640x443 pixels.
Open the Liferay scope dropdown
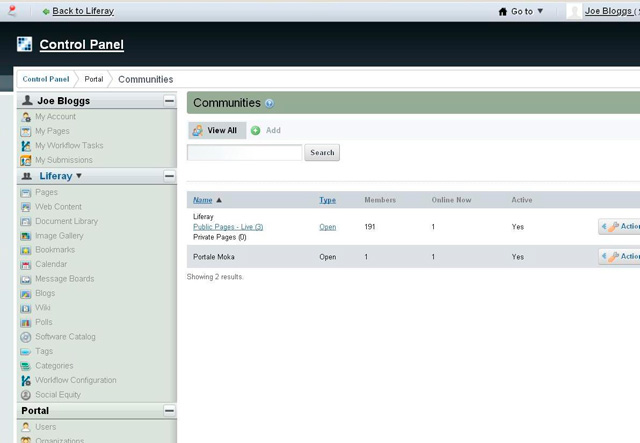[60, 176]
